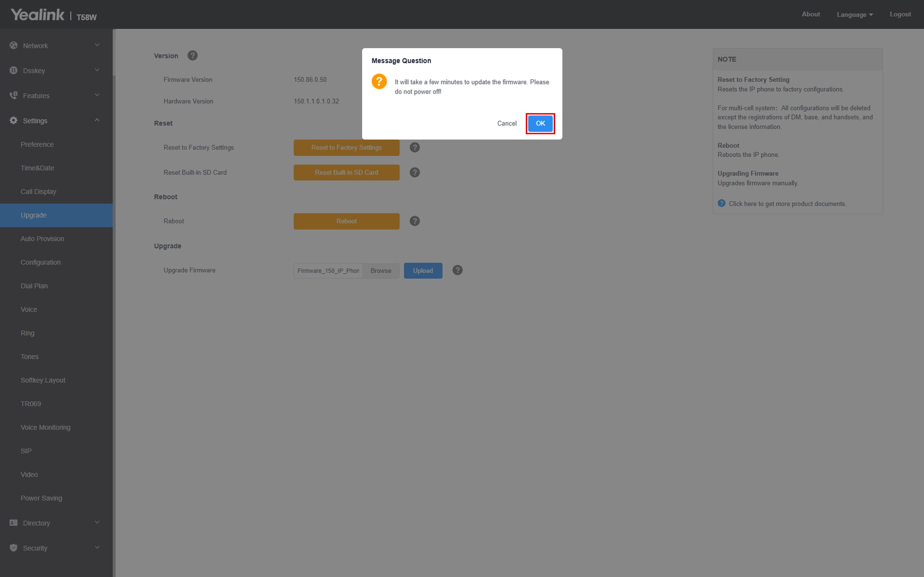Confirm firmware update with OK
This screenshot has height=577, width=924.
coord(540,124)
